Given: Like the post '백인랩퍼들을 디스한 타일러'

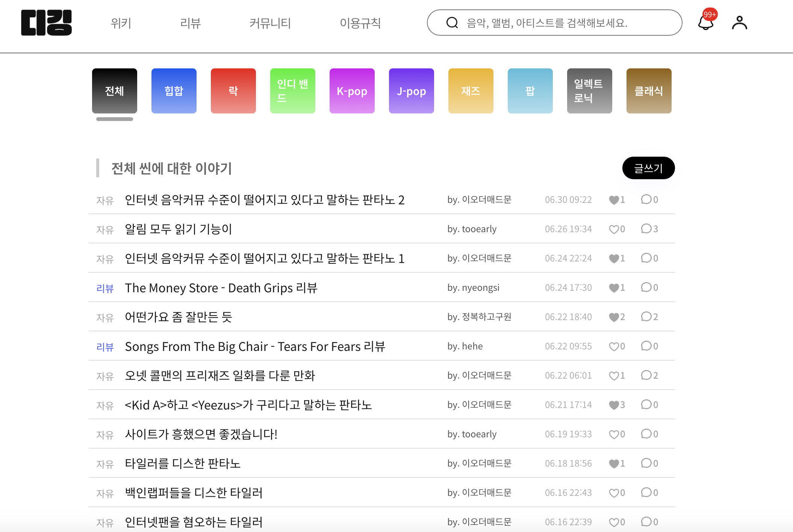Looking at the screenshot, I should click(614, 493).
